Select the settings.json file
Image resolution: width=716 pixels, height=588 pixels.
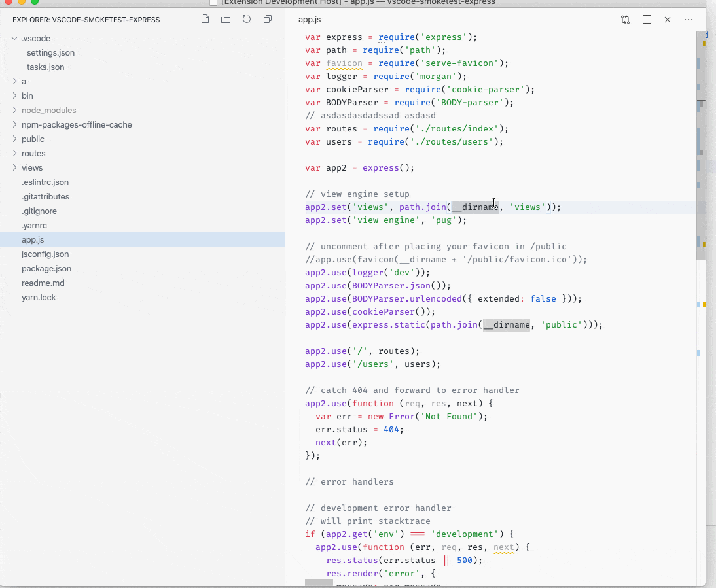(49, 52)
